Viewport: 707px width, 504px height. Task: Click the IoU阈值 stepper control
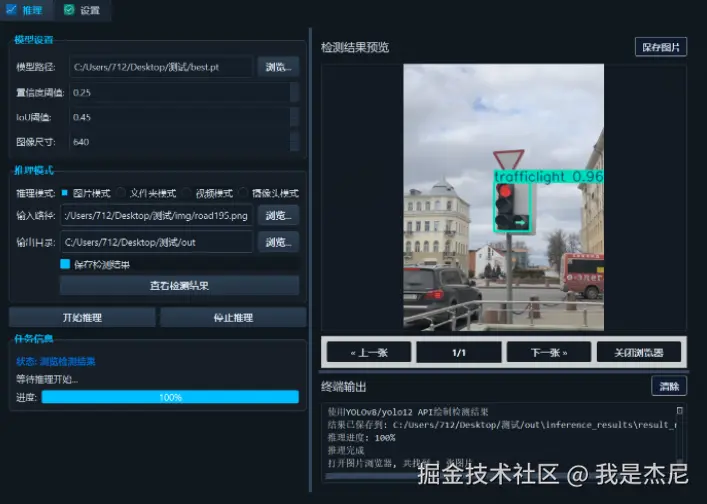[x=294, y=117]
